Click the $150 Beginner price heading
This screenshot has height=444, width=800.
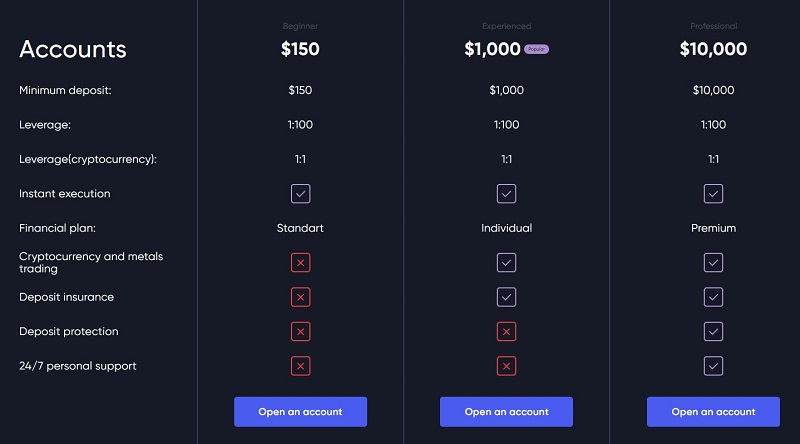[x=300, y=49]
